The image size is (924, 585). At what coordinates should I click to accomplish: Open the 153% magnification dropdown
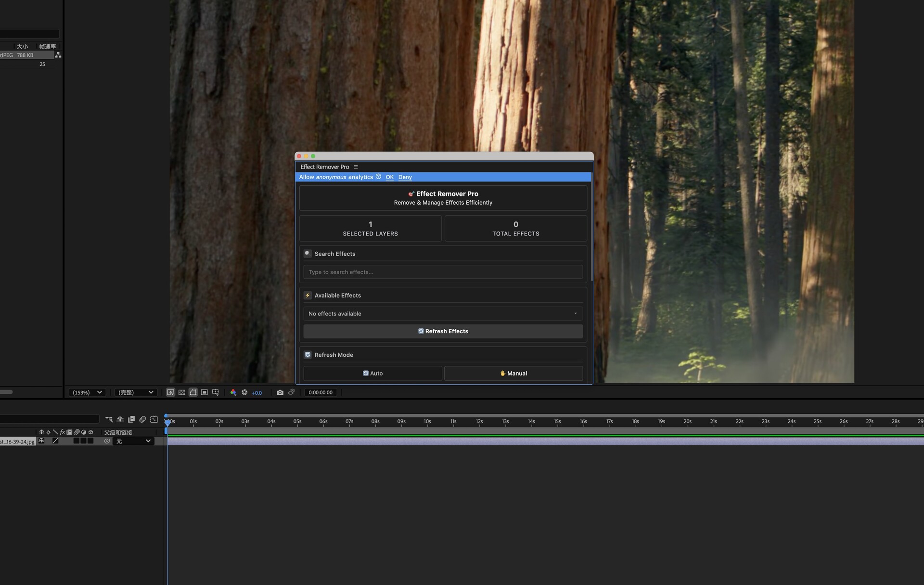[x=87, y=392]
